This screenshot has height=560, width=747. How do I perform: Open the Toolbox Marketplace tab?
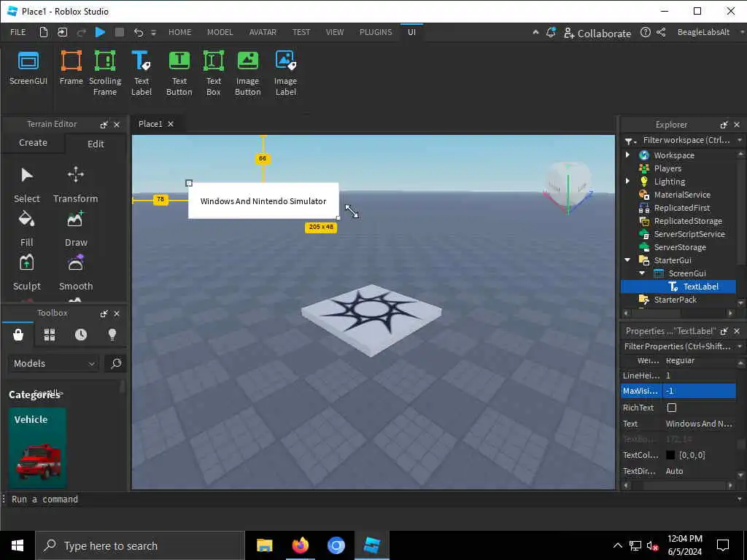18,335
